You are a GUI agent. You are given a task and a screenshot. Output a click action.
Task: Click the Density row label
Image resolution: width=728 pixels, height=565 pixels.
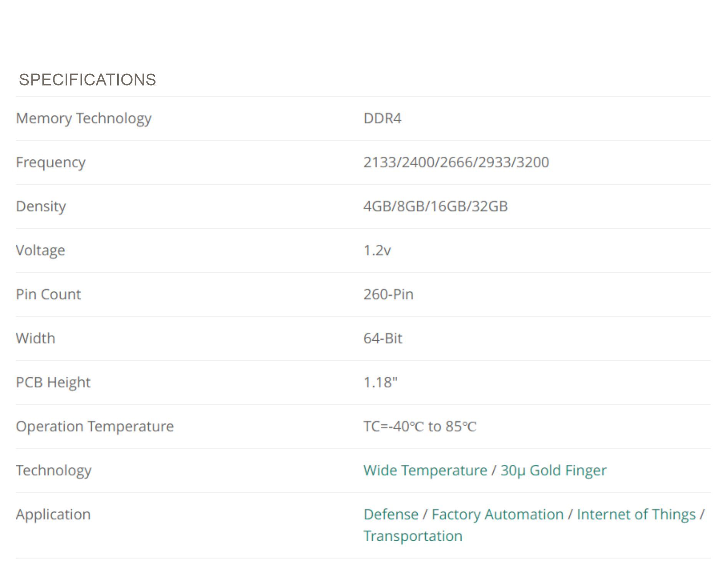41,207
